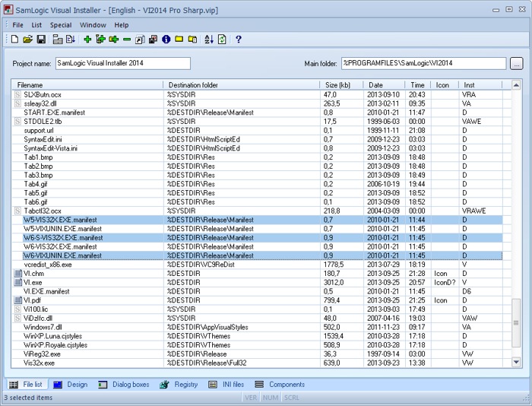Open the List menu

coord(36,25)
